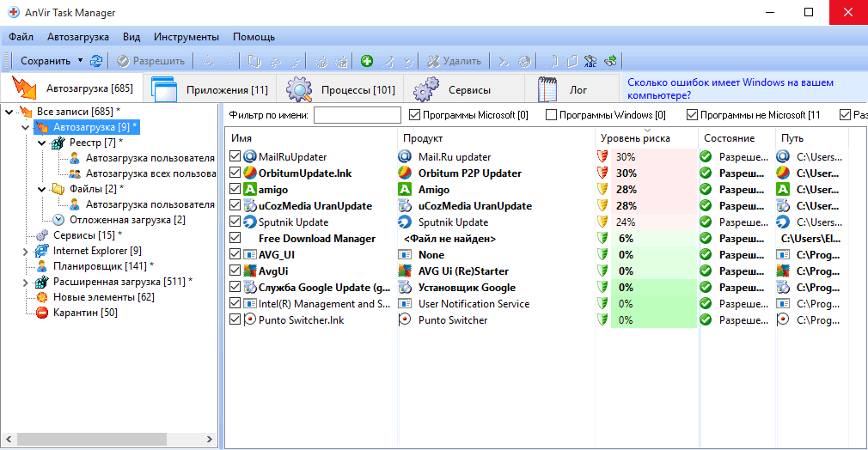868x450 pixels.
Task: Click the Punto Switcher.lnk icon
Action: [250, 319]
